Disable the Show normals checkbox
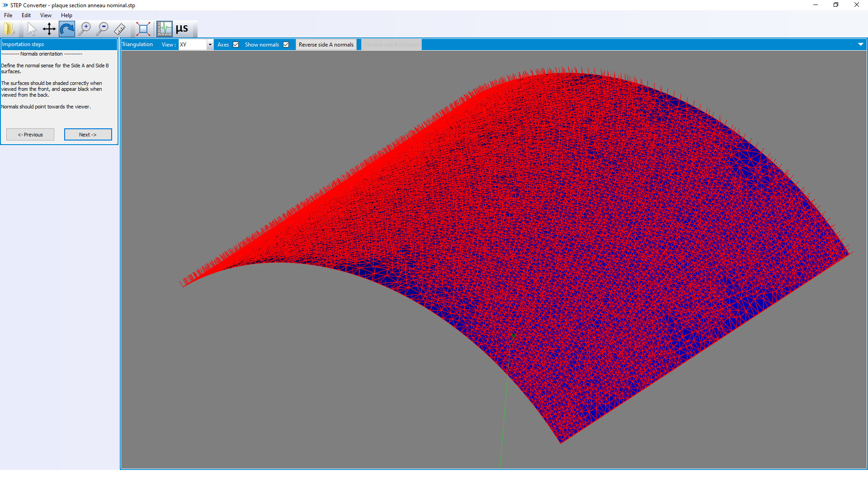The width and height of the screenshot is (868, 488). pos(286,44)
